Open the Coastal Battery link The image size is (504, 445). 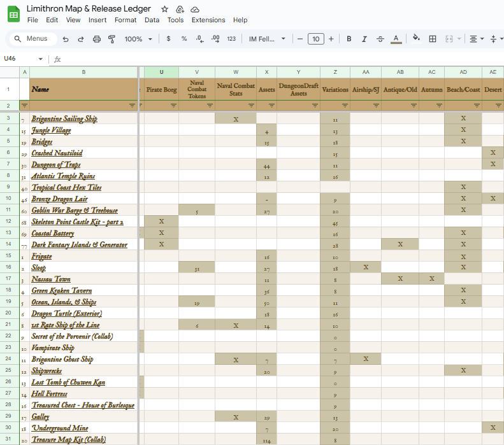point(53,234)
